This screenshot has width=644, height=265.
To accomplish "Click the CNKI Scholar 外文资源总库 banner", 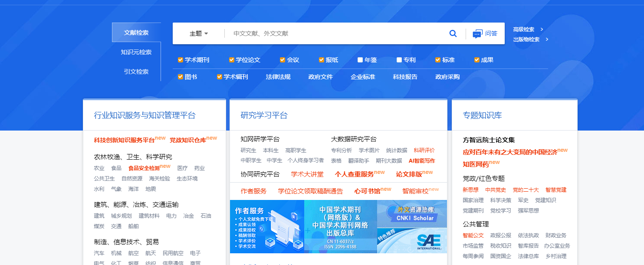I will click(x=412, y=213).
